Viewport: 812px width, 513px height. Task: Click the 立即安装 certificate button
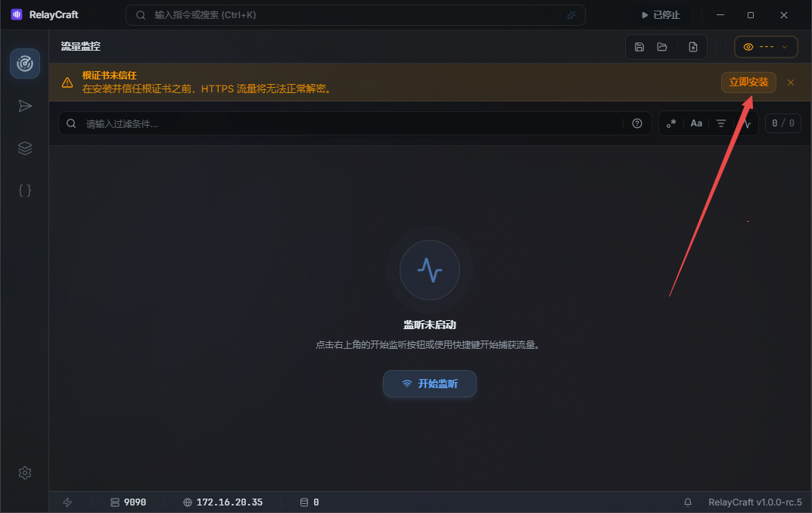pyautogui.click(x=748, y=82)
